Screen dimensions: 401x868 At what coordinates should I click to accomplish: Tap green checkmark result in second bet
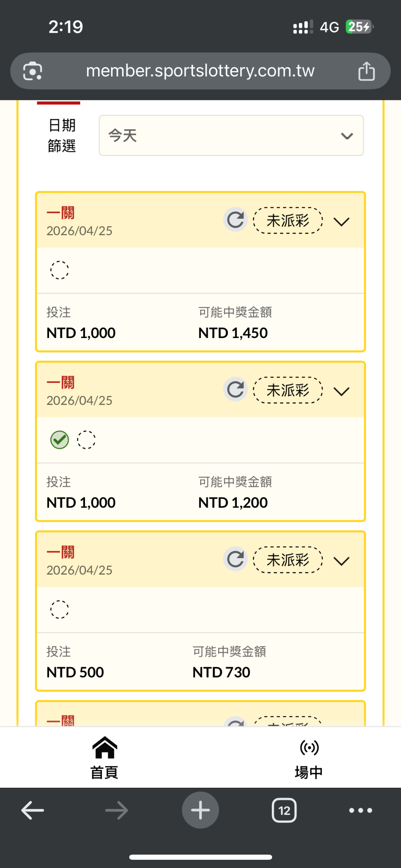(x=59, y=440)
